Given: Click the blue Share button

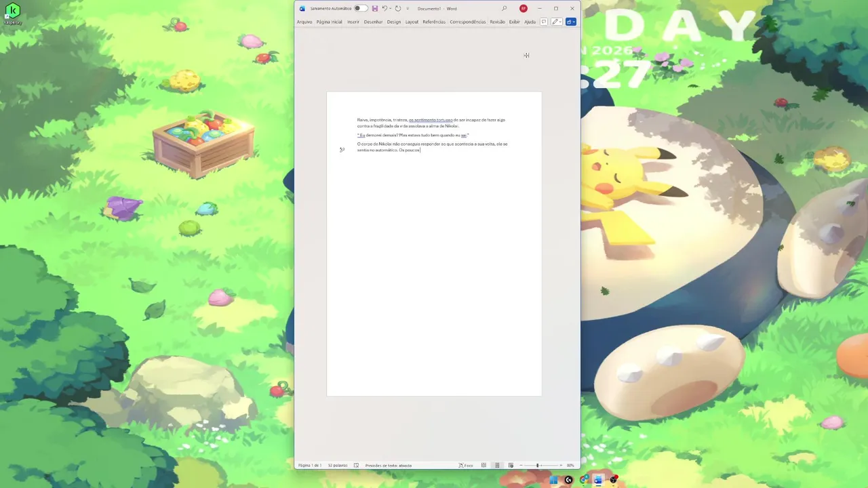Looking at the screenshot, I should (x=571, y=22).
